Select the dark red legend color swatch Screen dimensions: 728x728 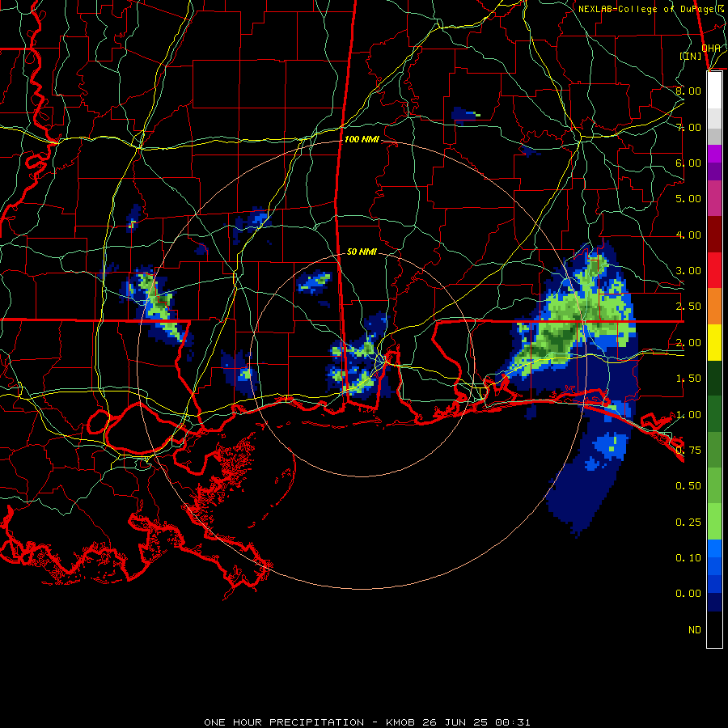click(714, 235)
